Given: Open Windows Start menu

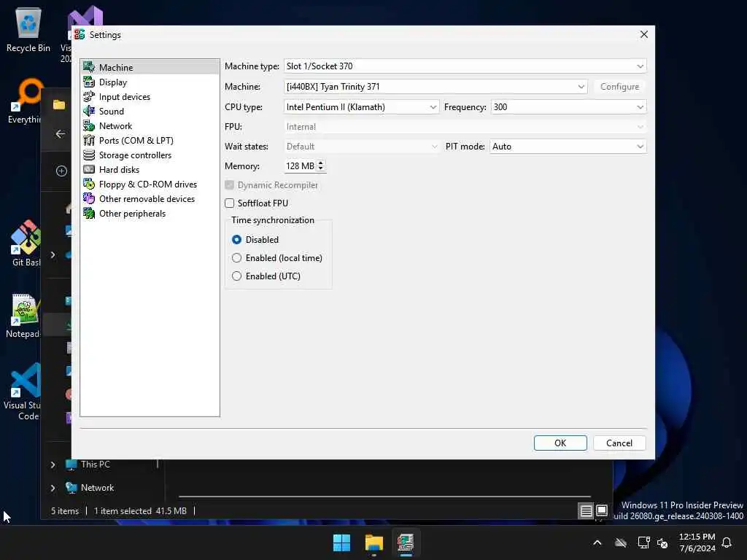Looking at the screenshot, I should point(341,542).
